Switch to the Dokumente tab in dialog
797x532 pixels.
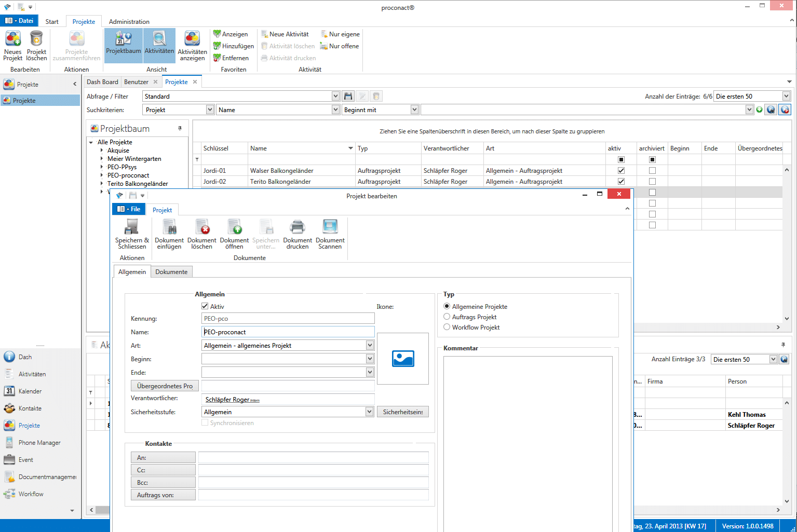point(171,272)
